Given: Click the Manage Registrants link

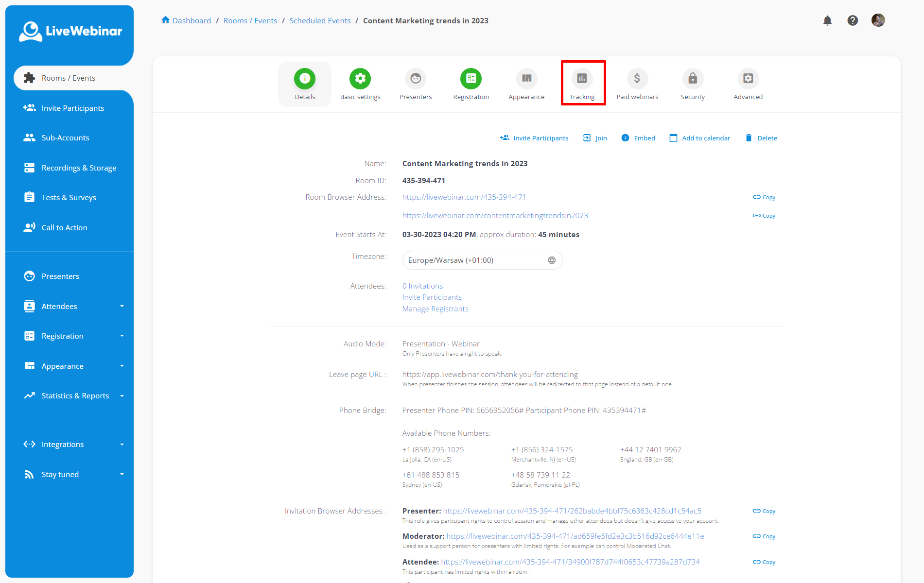Looking at the screenshot, I should [x=435, y=309].
